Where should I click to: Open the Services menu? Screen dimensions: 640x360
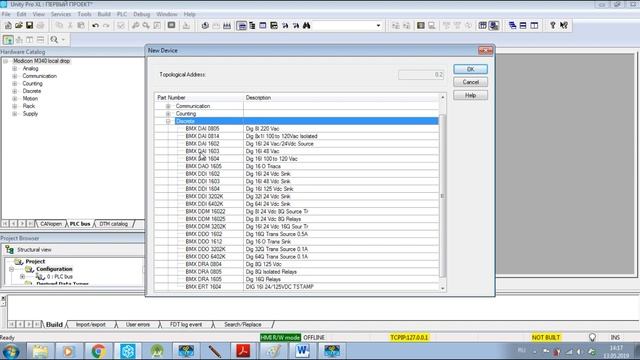point(60,14)
